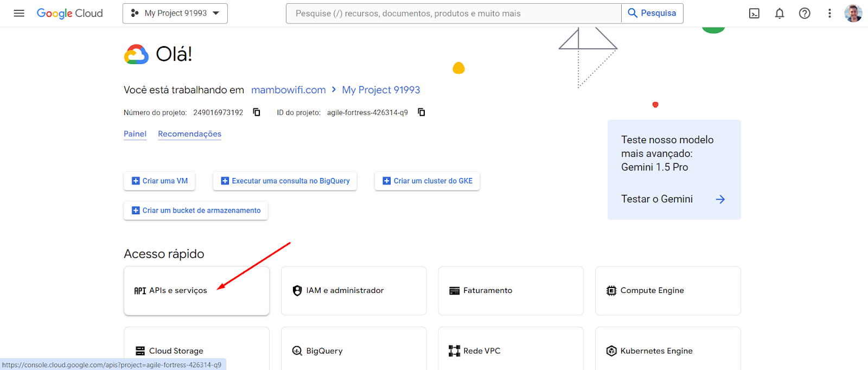Click the arrow next to Testar o Gemini
The height and width of the screenshot is (370, 868).
click(x=720, y=200)
